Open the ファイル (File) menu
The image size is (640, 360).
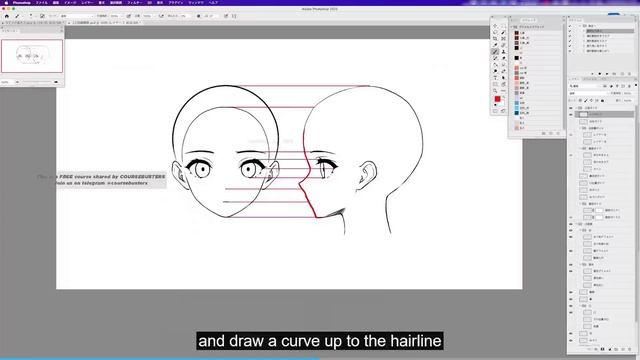pyautogui.click(x=42, y=2)
